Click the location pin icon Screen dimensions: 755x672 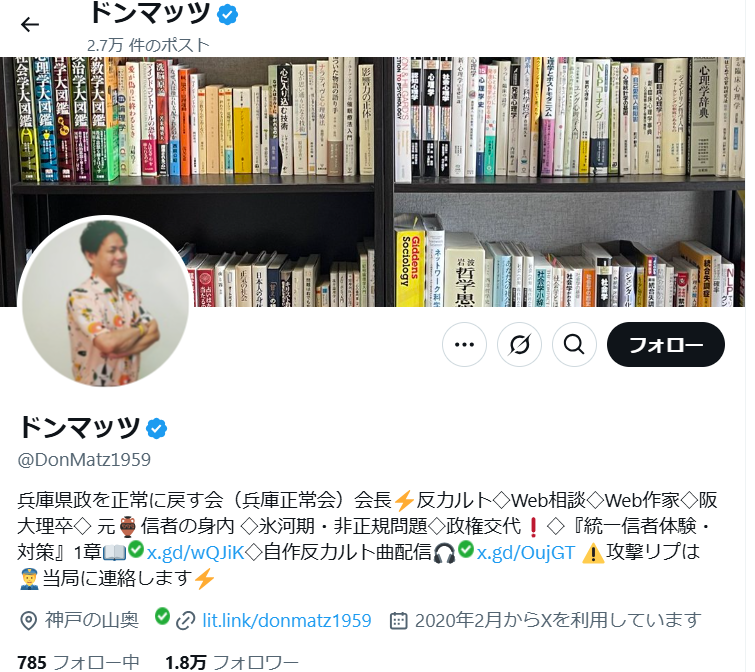(28, 621)
